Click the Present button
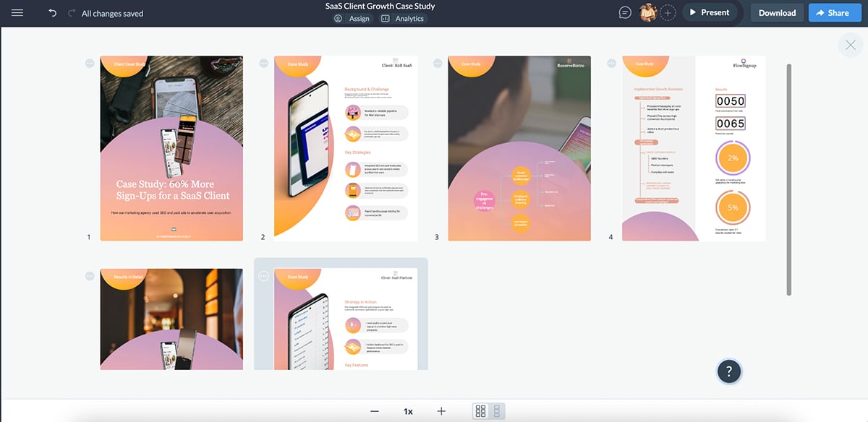The image size is (868, 422). [711, 12]
